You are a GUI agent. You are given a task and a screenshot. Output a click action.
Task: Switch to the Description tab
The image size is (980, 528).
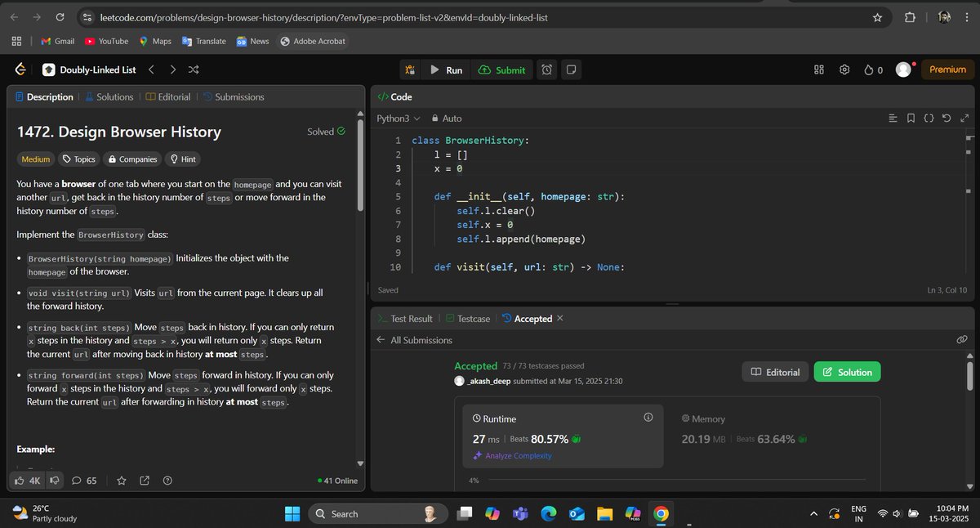pos(44,96)
